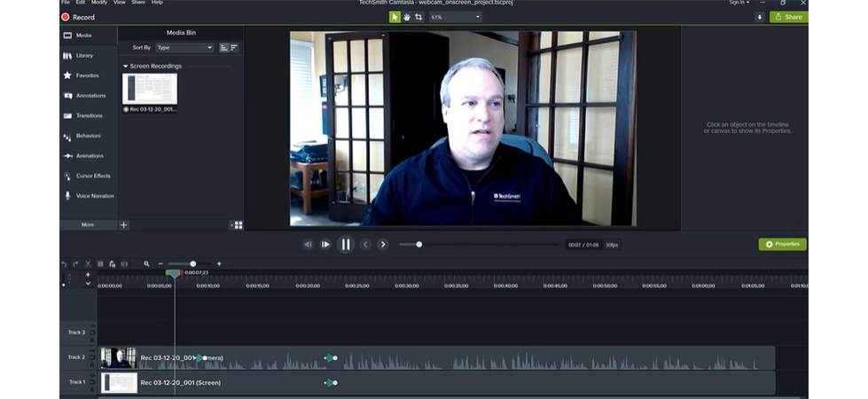This screenshot has height=399, width=868.
Task: Click the More button in sidebar
Action: (x=88, y=224)
